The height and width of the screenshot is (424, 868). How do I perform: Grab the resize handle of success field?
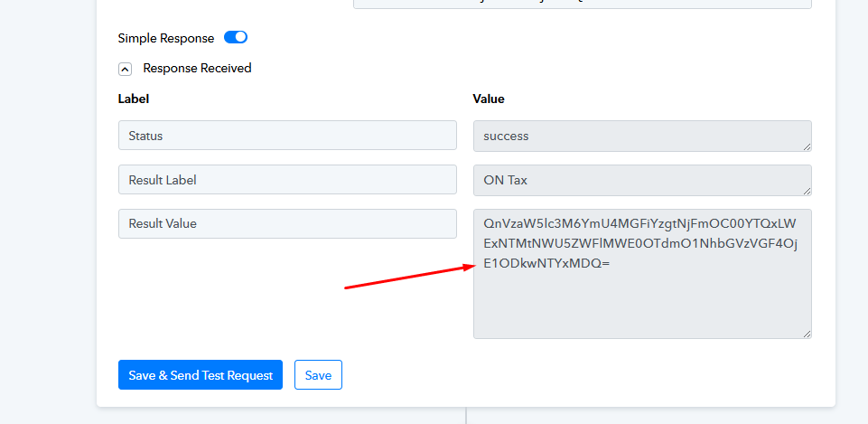click(x=807, y=146)
